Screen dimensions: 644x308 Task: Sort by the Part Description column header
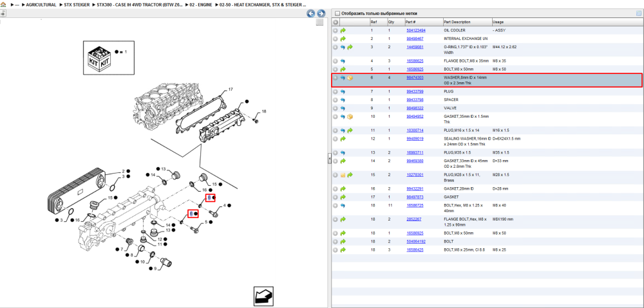point(457,22)
